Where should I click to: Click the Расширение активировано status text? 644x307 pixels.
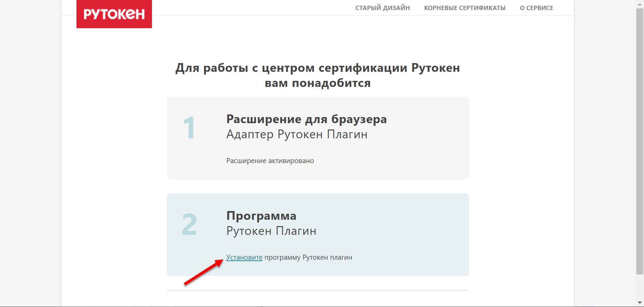[270, 161]
